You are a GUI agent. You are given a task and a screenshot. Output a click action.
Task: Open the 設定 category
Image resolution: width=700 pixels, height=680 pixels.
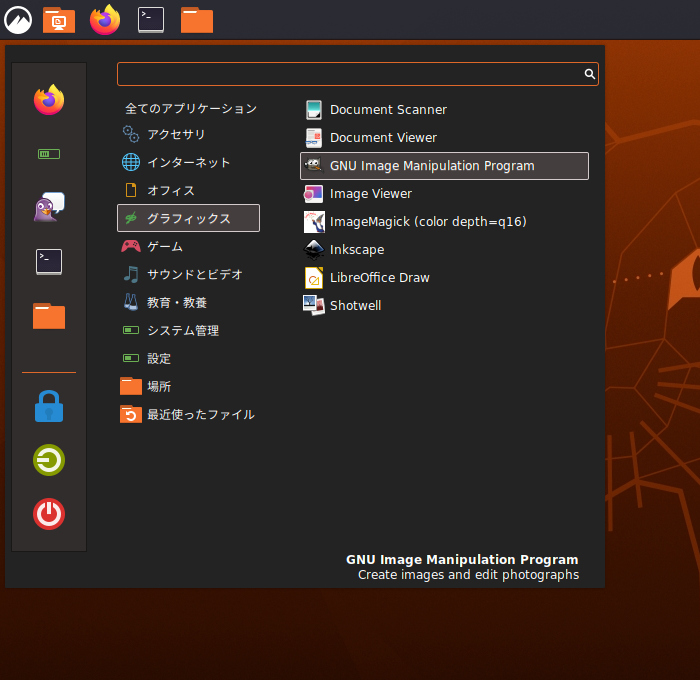[x=188, y=359]
